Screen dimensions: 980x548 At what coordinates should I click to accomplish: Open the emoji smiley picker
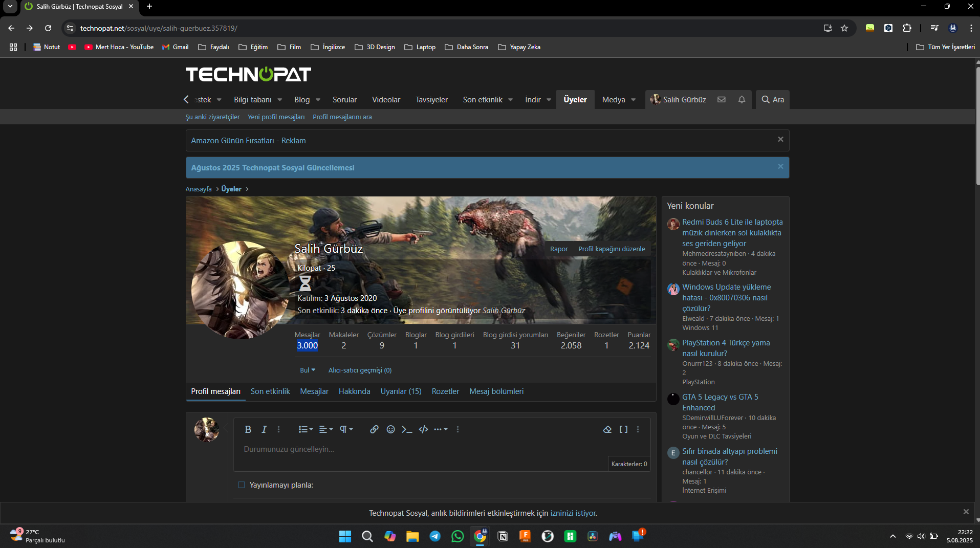click(390, 429)
